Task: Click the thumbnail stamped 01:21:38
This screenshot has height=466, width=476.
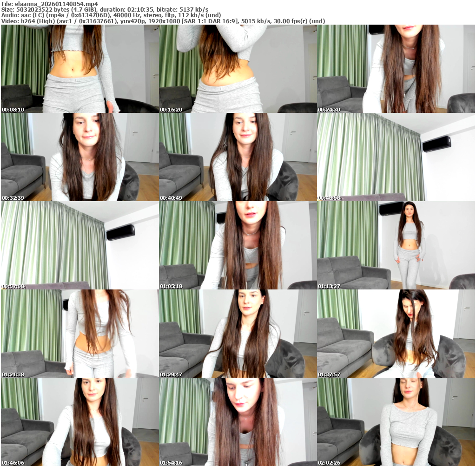Action: tap(79, 334)
